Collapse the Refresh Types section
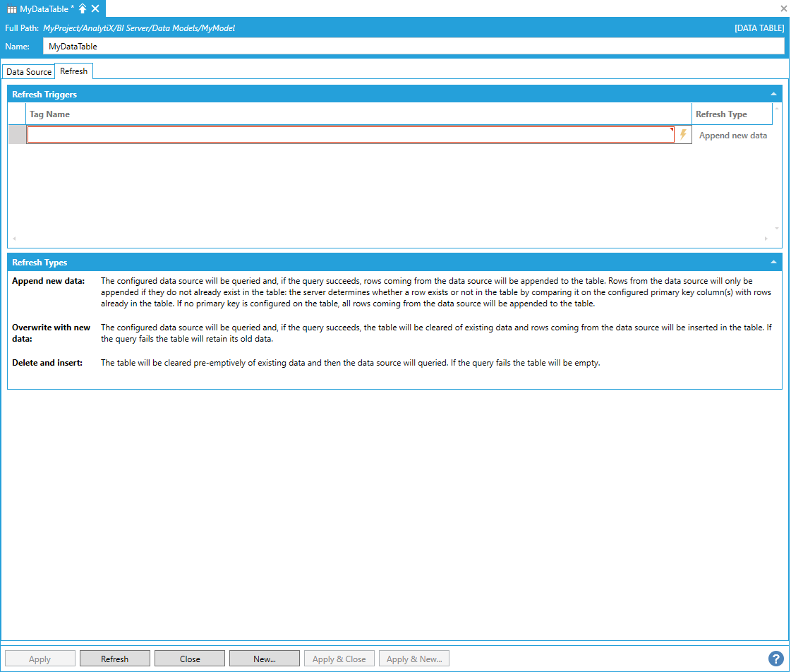The height and width of the screenshot is (672, 791). point(773,262)
